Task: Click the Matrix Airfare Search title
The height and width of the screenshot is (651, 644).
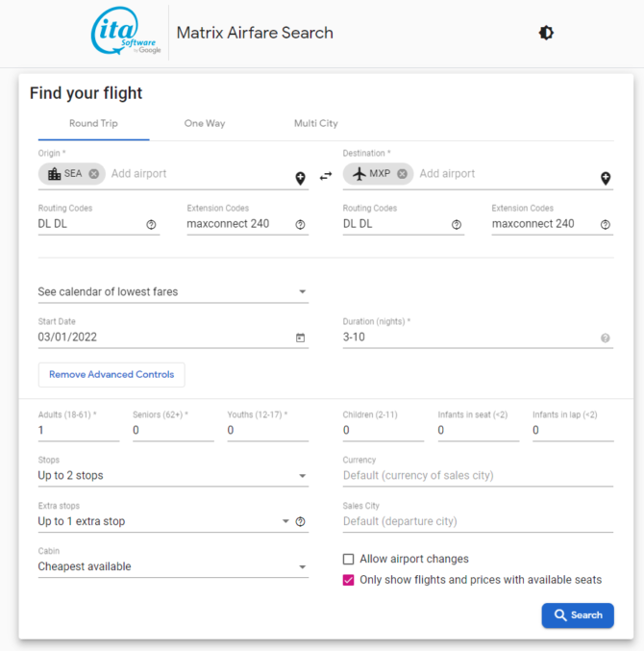Action: 255,33
